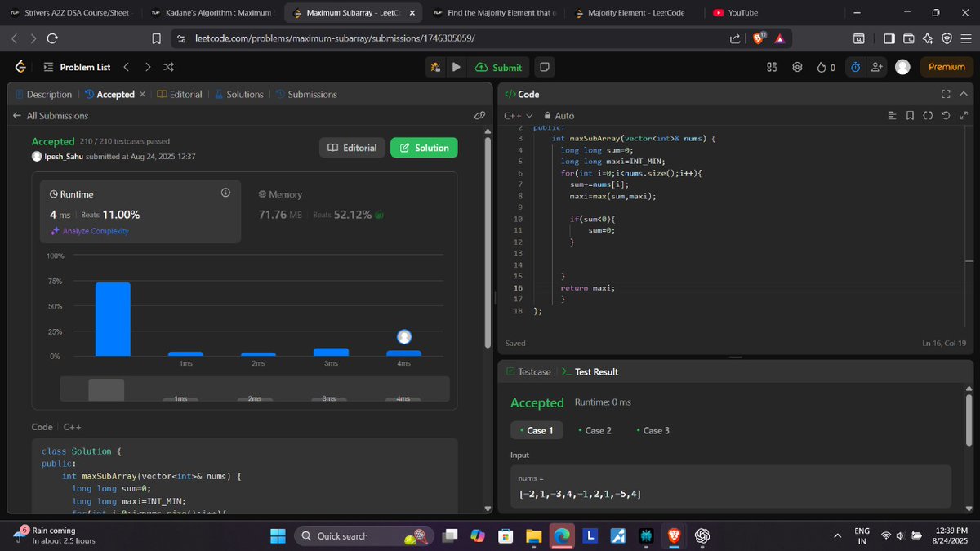Retrieve last submitted code with reset icon
980x551 pixels.
click(947, 115)
